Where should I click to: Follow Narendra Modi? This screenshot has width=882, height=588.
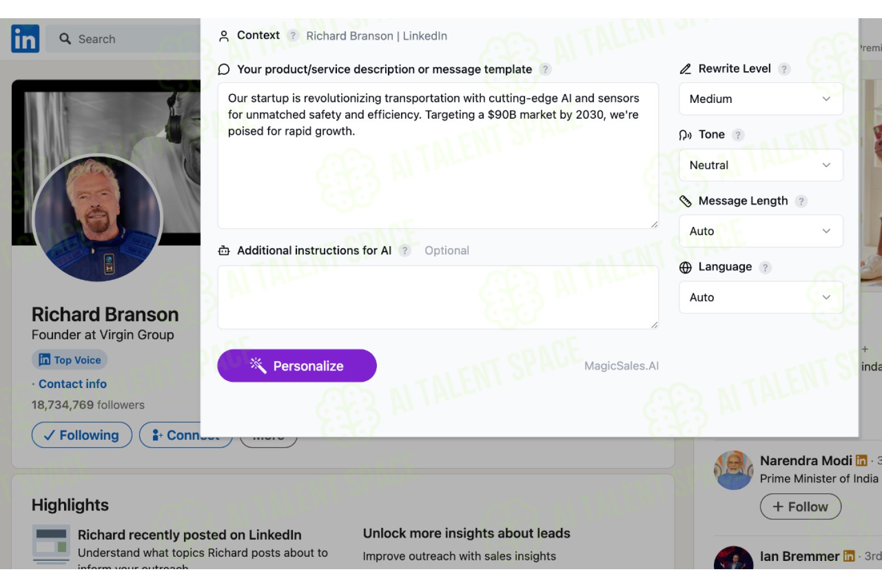click(x=800, y=507)
